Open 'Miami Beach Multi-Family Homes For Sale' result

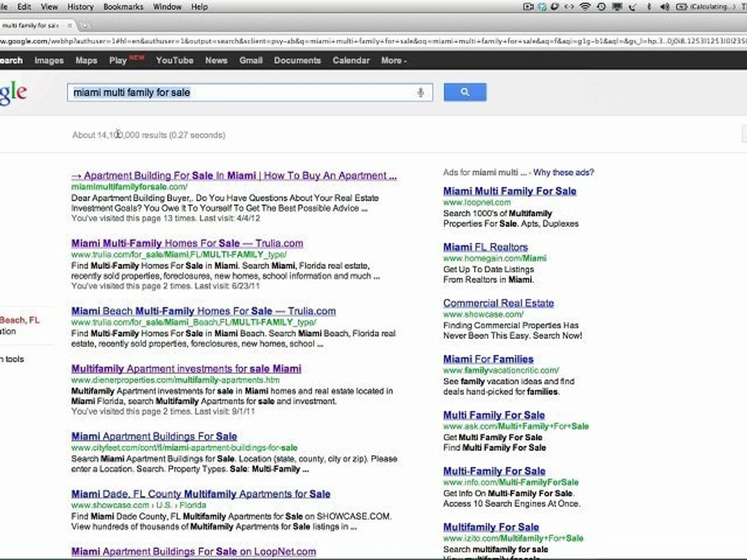tap(203, 311)
